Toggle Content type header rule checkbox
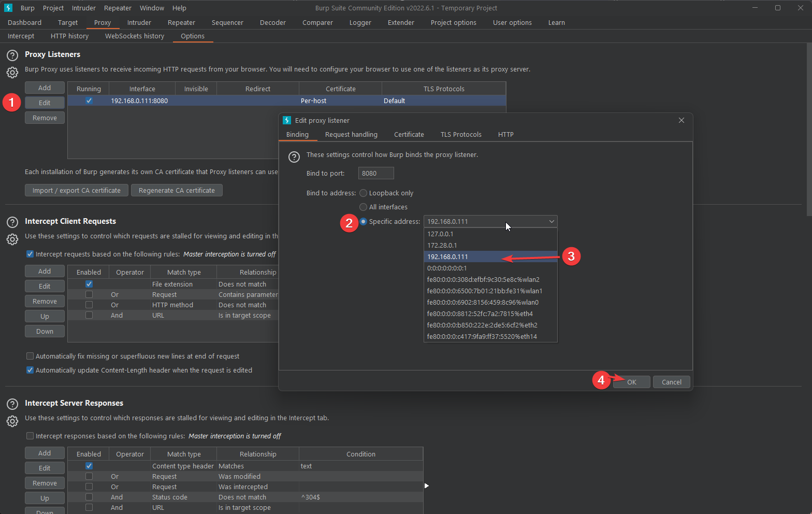812x514 pixels. pyautogui.click(x=89, y=466)
